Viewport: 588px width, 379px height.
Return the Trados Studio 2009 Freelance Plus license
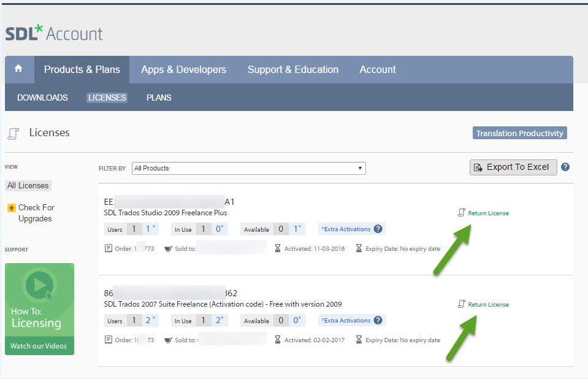[x=488, y=213]
